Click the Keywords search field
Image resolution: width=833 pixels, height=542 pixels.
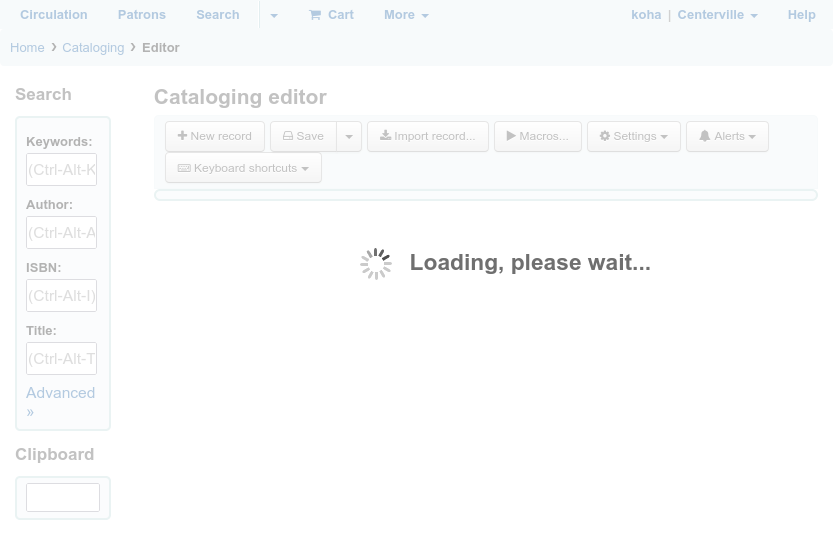pos(62,170)
